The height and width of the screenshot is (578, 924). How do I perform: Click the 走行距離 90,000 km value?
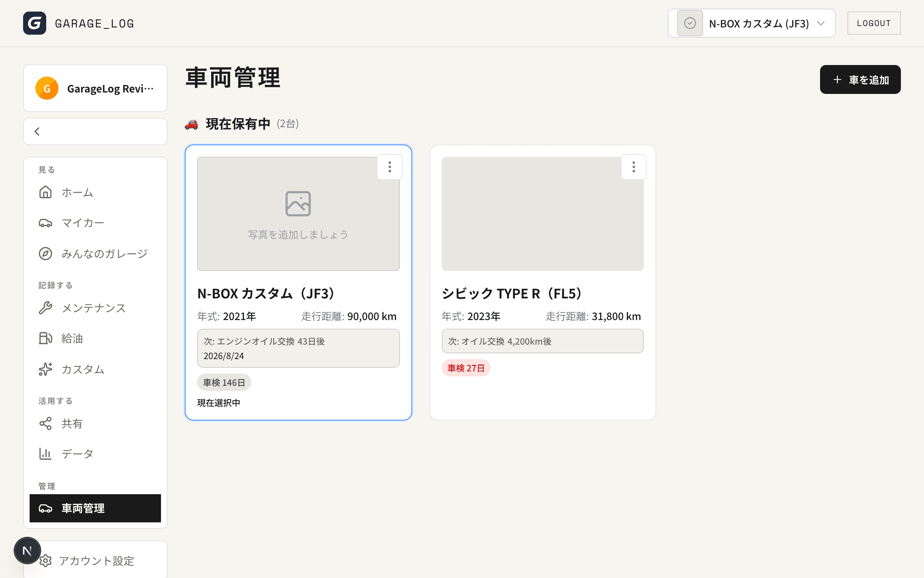click(371, 316)
